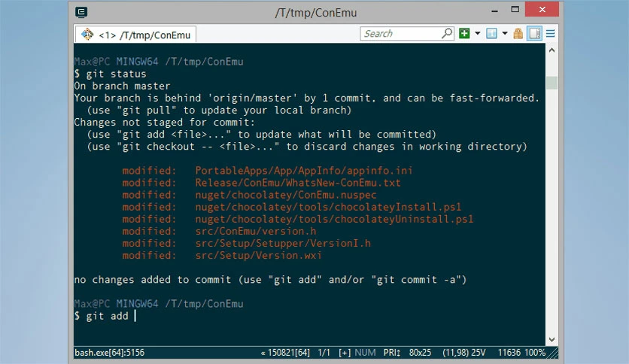This screenshot has height=364, width=629.
Task: Click the 11636 PID status field
Action: [x=509, y=353]
